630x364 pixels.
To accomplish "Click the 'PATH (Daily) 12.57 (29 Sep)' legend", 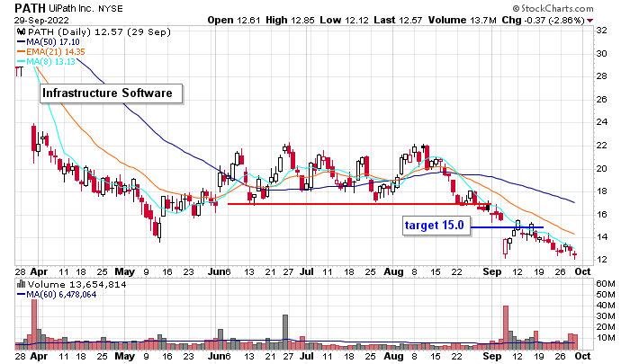I will [99, 31].
